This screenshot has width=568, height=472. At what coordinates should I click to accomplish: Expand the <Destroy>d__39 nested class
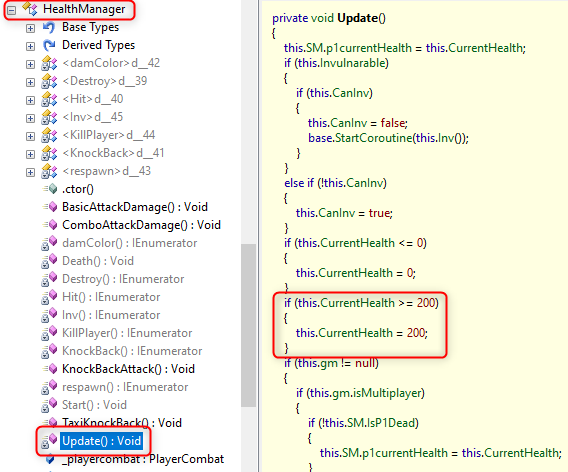[30, 82]
